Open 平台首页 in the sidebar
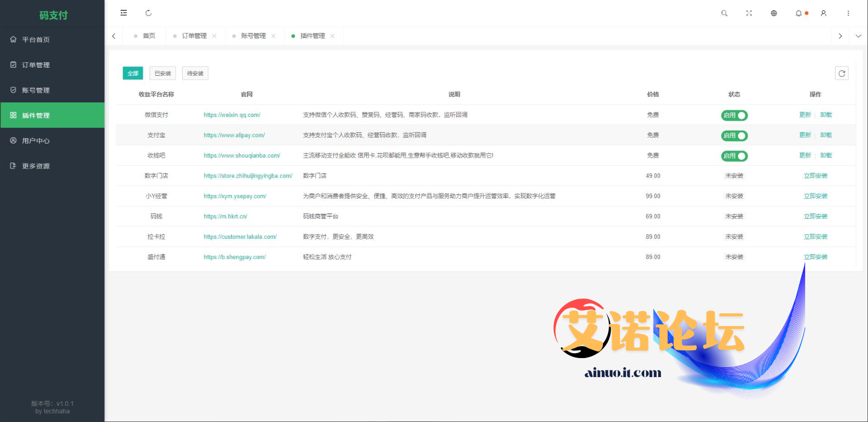Image resolution: width=868 pixels, height=422 pixels. (52, 40)
